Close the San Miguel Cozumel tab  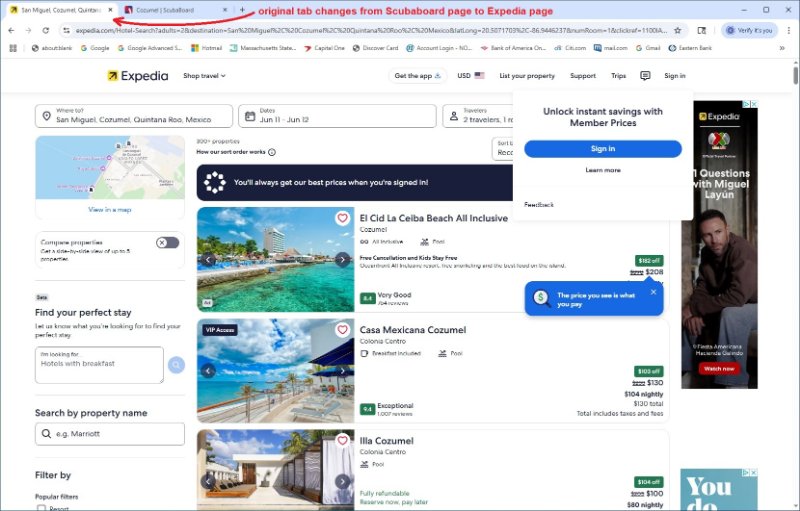click(110, 10)
